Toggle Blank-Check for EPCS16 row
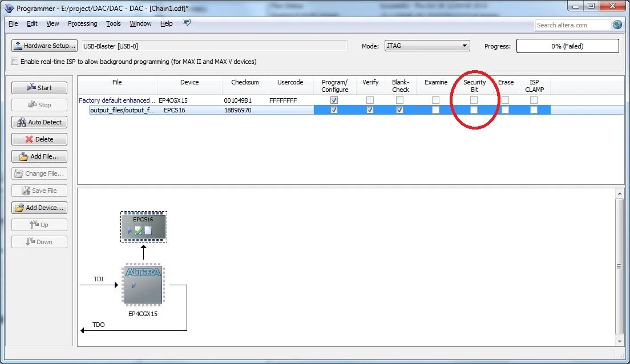This screenshot has height=364, width=630. pyautogui.click(x=400, y=110)
